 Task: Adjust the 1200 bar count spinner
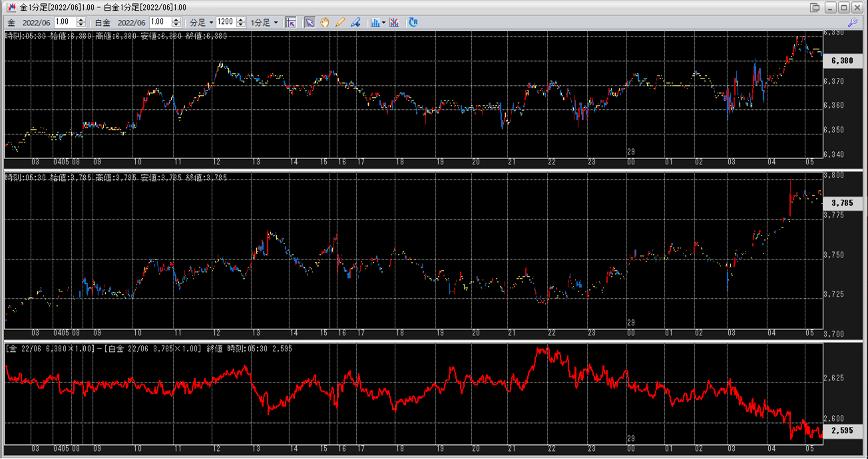pyautogui.click(x=241, y=22)
